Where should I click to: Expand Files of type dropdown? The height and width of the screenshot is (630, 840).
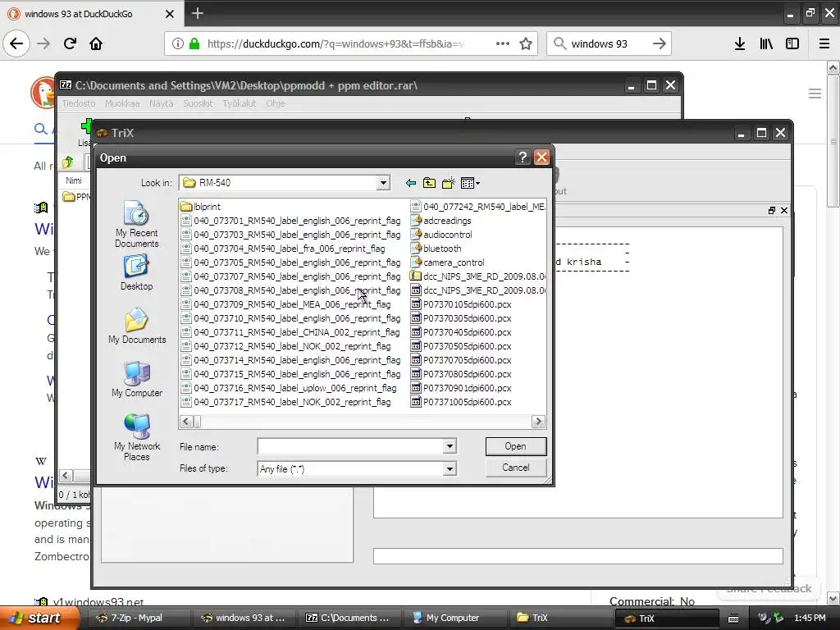click(450, 468)
